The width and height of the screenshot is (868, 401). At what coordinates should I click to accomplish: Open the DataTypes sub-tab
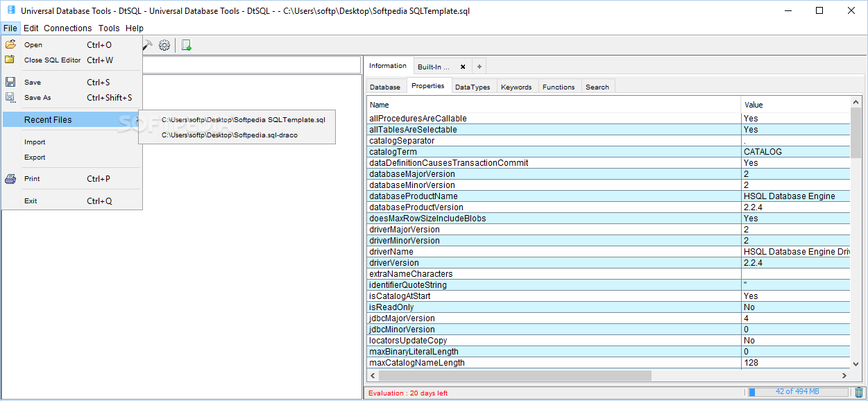click(x=473, y=87)
